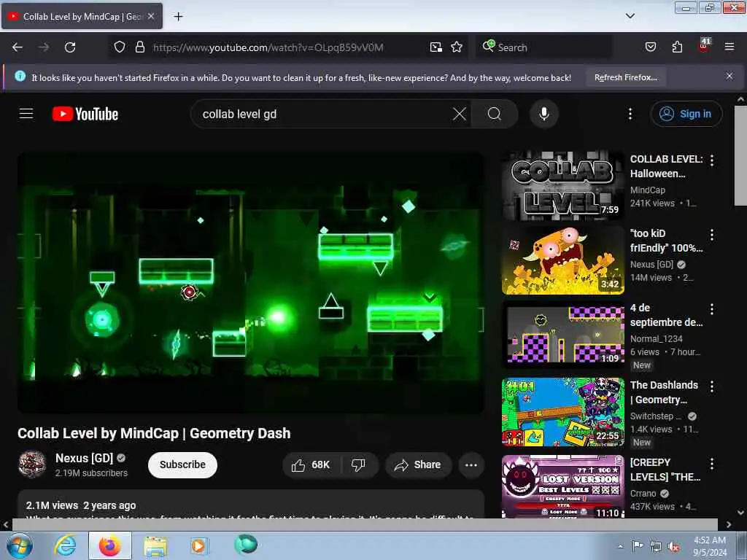
Task: Click the YouTube search magnifier button
Action: tap(495, 114)
